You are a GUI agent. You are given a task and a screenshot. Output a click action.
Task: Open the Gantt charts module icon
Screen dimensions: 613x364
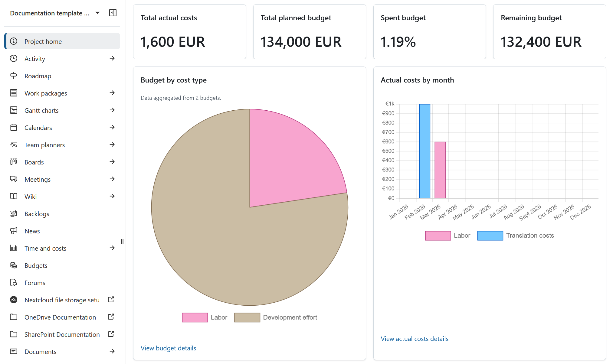(x=14, y=110)
